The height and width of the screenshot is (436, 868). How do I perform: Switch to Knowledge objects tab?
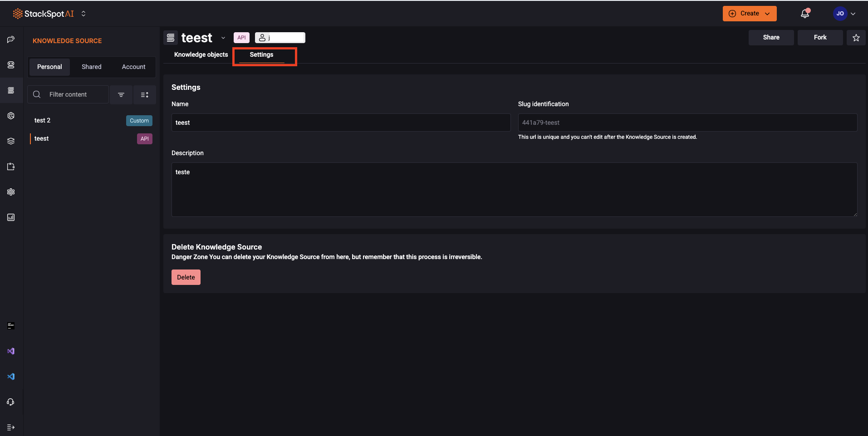tap(201, 54)
